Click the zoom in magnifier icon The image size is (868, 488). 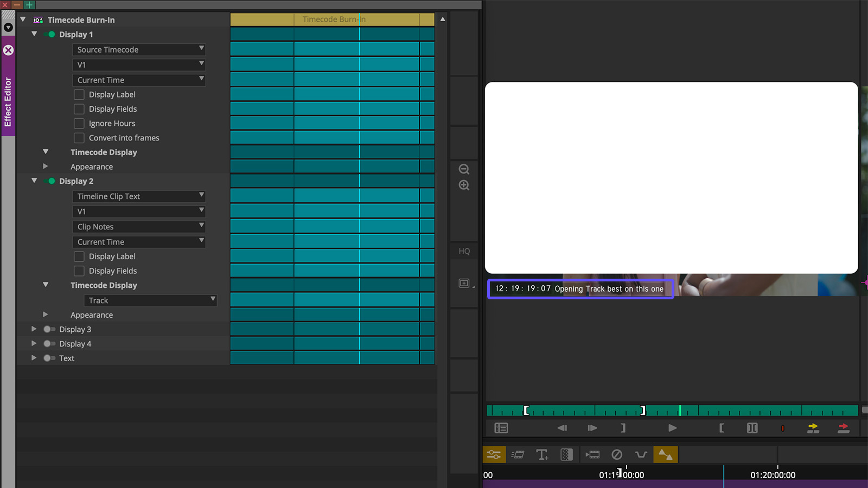[x=464, y=185]
